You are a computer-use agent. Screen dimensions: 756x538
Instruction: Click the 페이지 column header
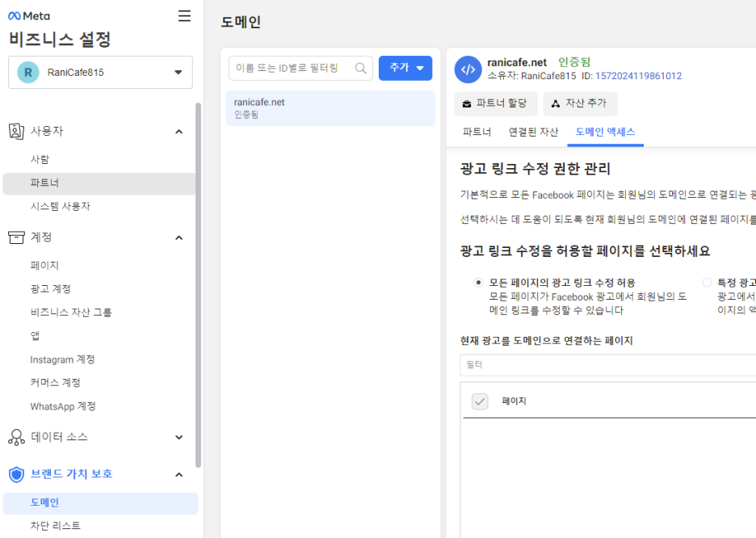tap(514, 401)
